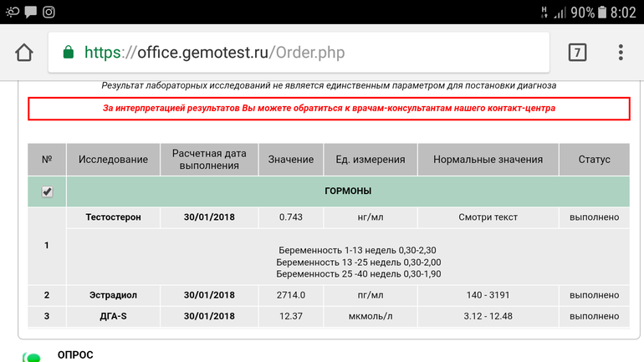The image size is (644, 362).
Task: Tap the Chrome home button
Action: click(x=24, y=53)
